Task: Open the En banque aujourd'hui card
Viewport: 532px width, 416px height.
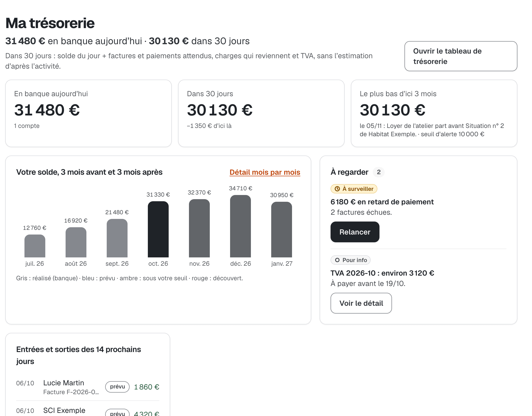Action: click(x=88, y=113)
